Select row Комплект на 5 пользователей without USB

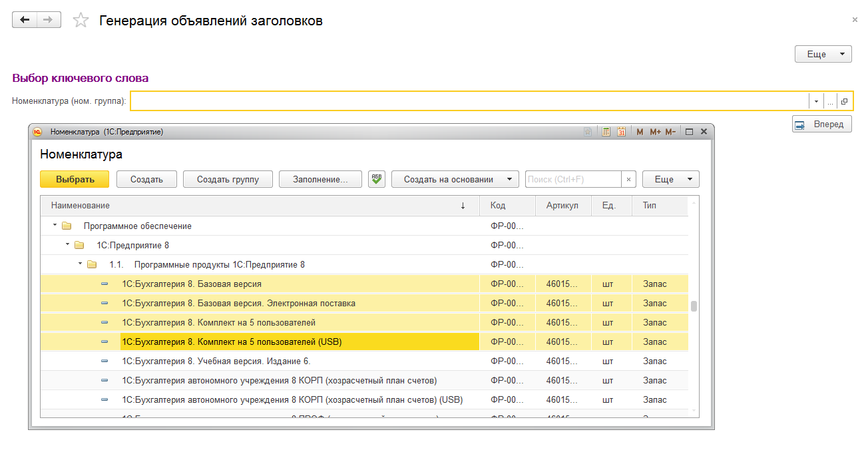pyautogui.click(x=364, y=323)
